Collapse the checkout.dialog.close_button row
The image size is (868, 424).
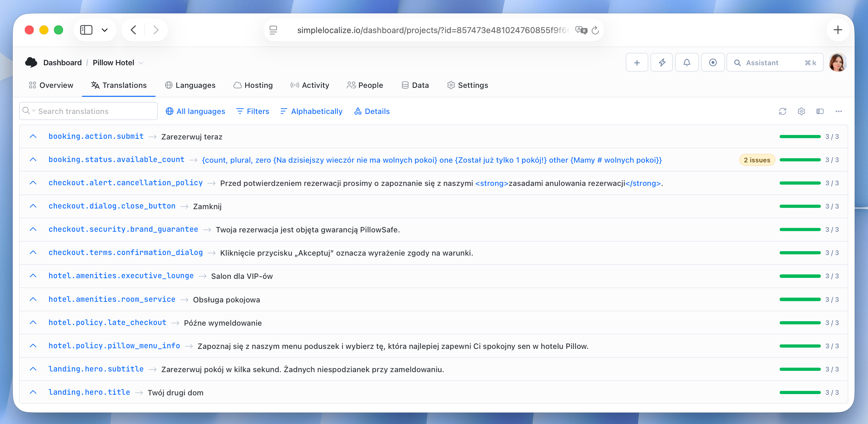[33, 206]
